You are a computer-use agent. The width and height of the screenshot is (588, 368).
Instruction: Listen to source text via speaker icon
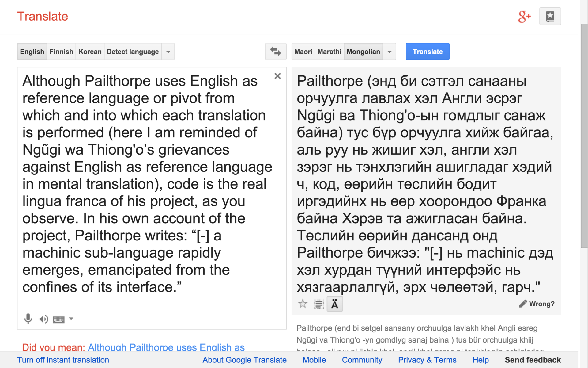click(x=43, y=319)
